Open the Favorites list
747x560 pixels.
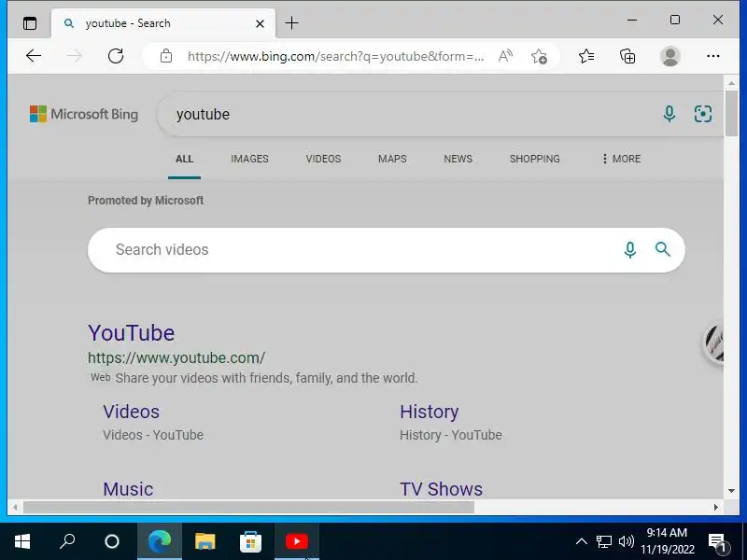586,56
